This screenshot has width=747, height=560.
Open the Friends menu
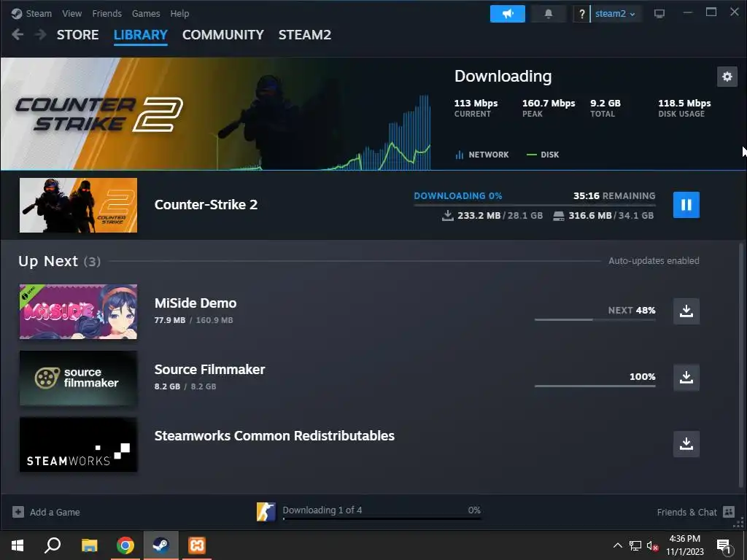107,13
